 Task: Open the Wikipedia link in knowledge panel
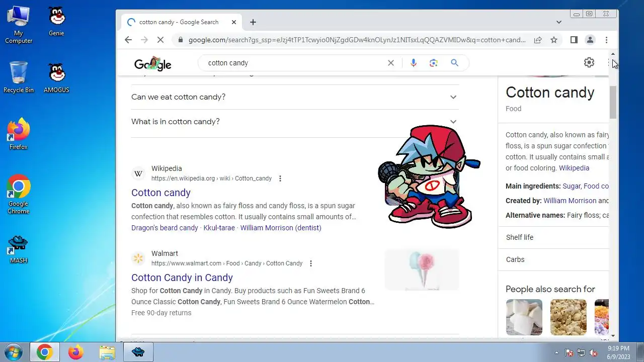pos(574,168)
